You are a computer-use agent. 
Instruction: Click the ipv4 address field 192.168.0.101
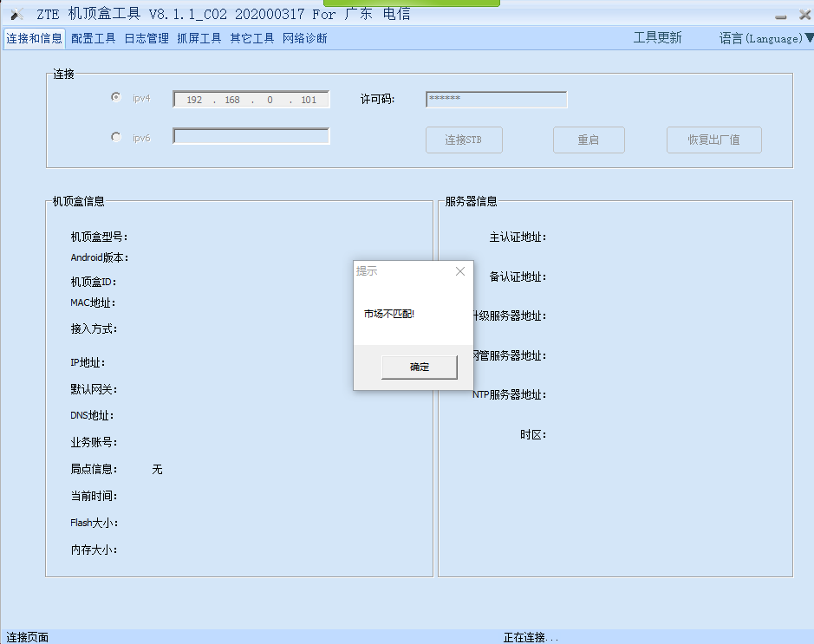click(x=251, y=100)
